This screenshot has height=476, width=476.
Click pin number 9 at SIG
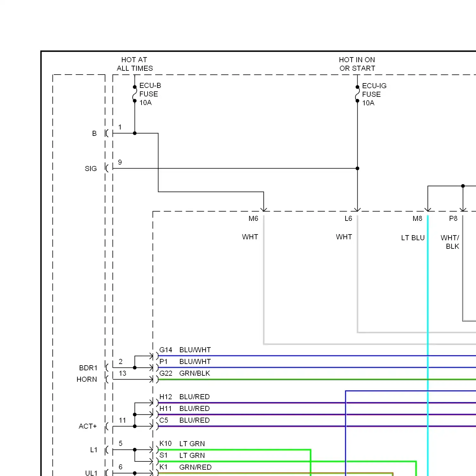120,162
